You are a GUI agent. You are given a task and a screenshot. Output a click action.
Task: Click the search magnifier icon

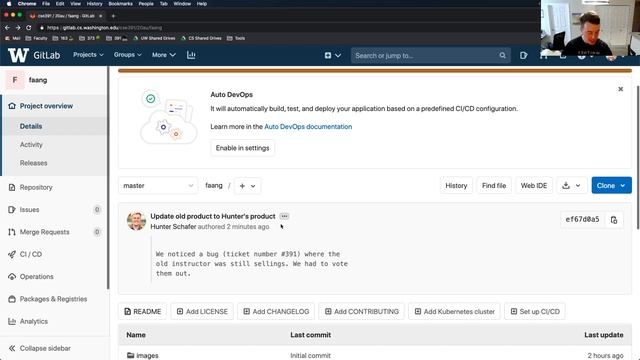click(x=502, y=56)
